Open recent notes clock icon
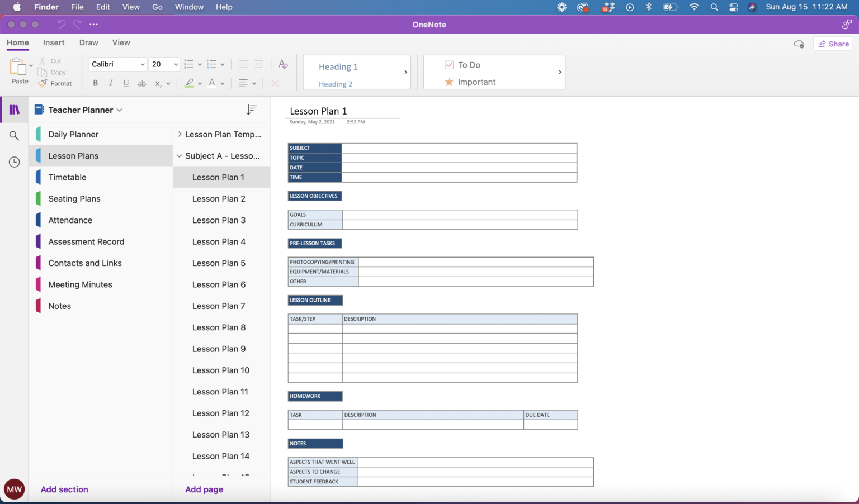The width and height of the screenshot is (859, 504). pyautogui.click(x=15, y=162)
